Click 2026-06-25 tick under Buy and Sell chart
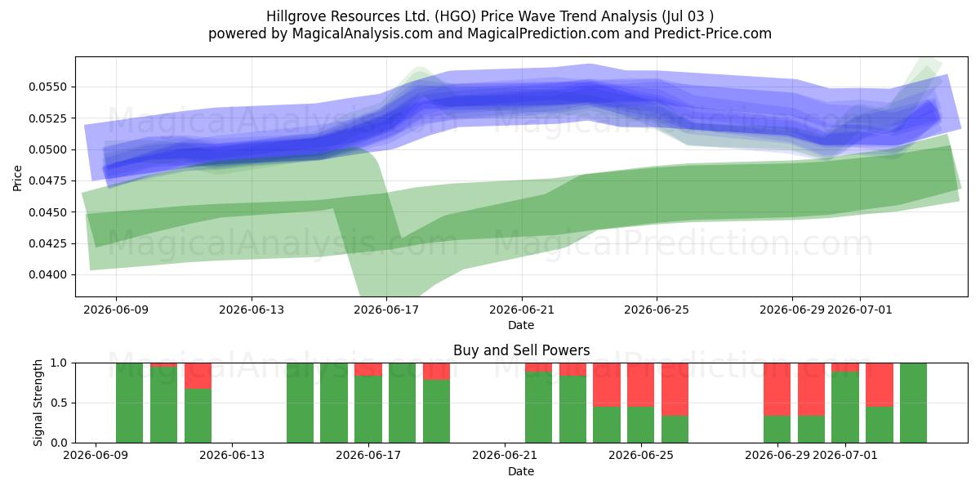980x490 pixels. point(641,457)
